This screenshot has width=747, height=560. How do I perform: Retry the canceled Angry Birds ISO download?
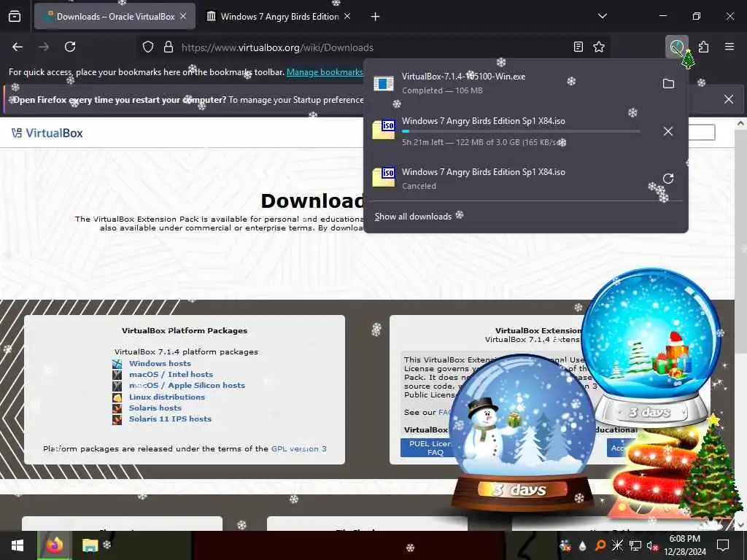click(668, 178)
